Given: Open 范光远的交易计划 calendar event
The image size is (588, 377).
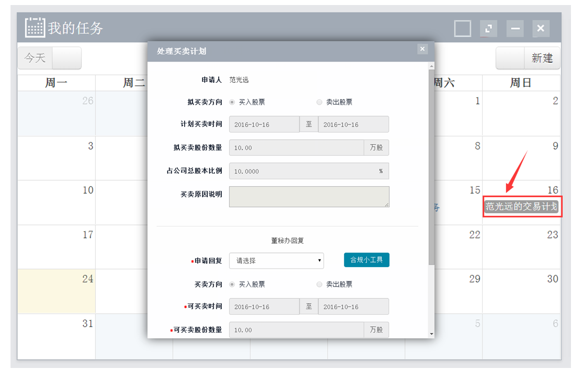Looking at the screenshot, I should click(521, 207).
